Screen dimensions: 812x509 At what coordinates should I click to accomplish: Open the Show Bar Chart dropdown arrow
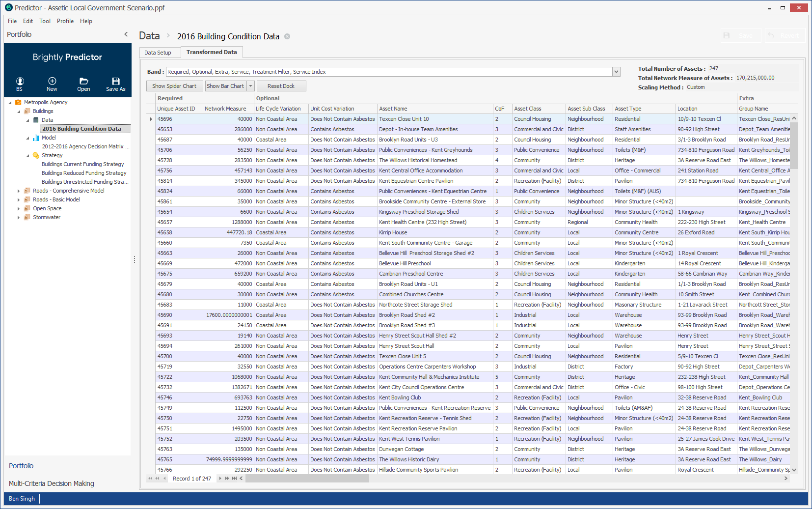[250, 85]
